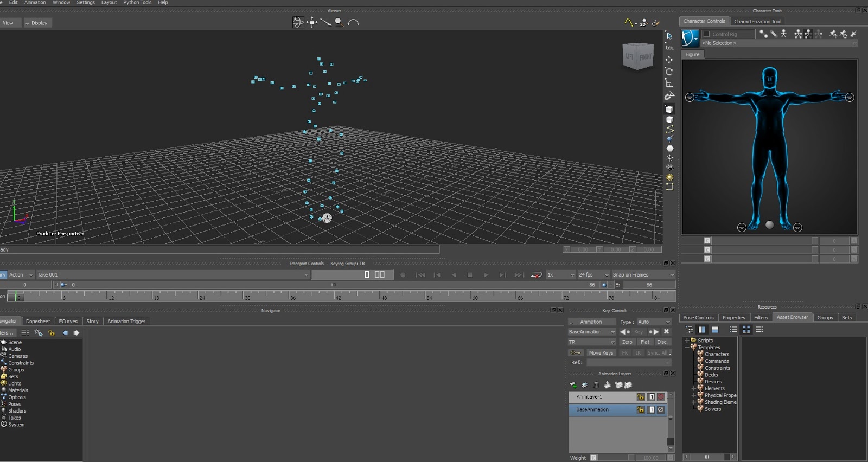Click the Zero button in Key Controls
The height and width of the screenshot is (462, 868).
coord(627,342)
